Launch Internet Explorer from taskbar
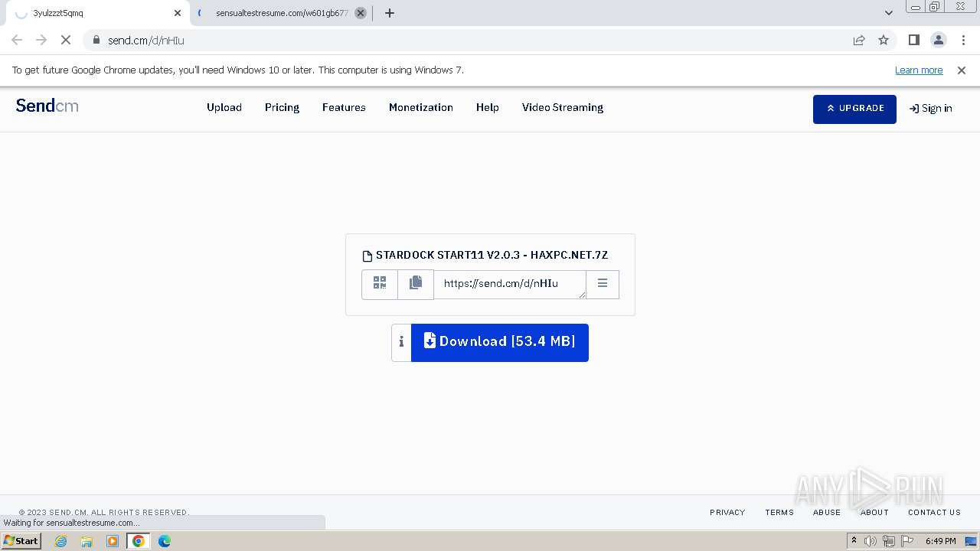Viewport: 980px width, 551px height. [x=61, y=541]
